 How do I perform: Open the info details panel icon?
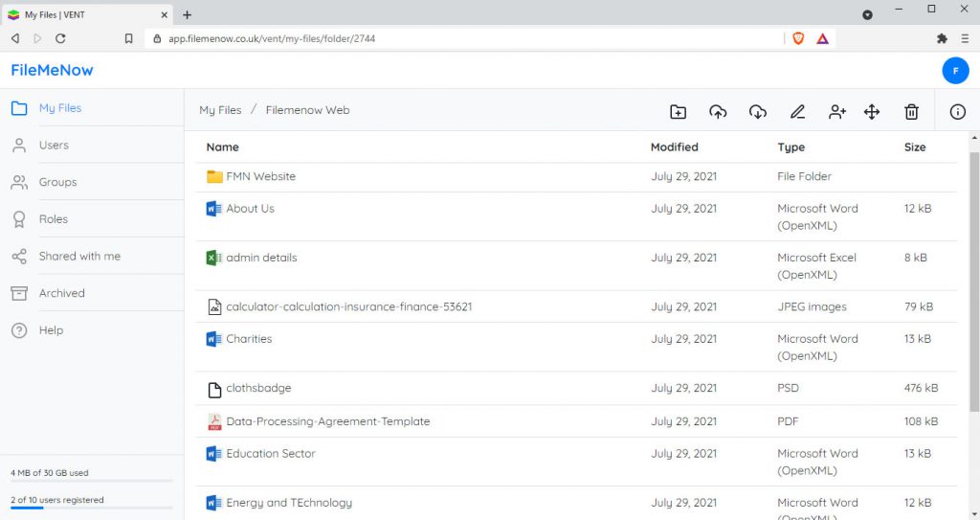click(957, 112)
